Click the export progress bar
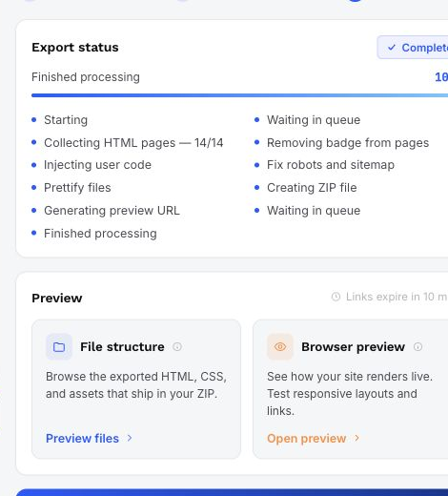 point(239,95)
